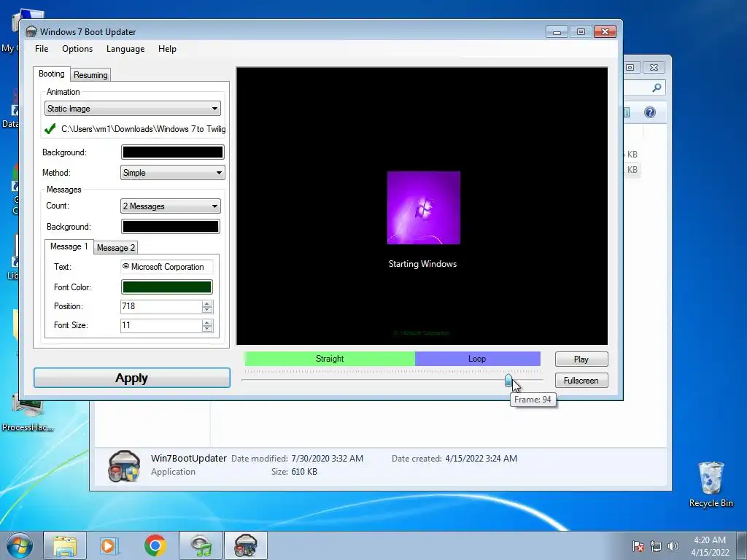747x560 pixels.
Task: Click the frame slider thumb
Action: pos(508,381)
